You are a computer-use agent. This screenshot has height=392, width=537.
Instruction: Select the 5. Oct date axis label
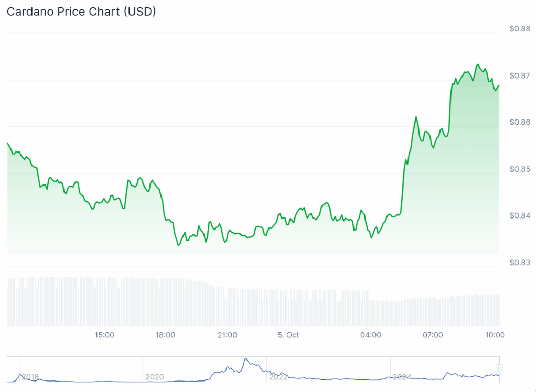coord(288,335)
